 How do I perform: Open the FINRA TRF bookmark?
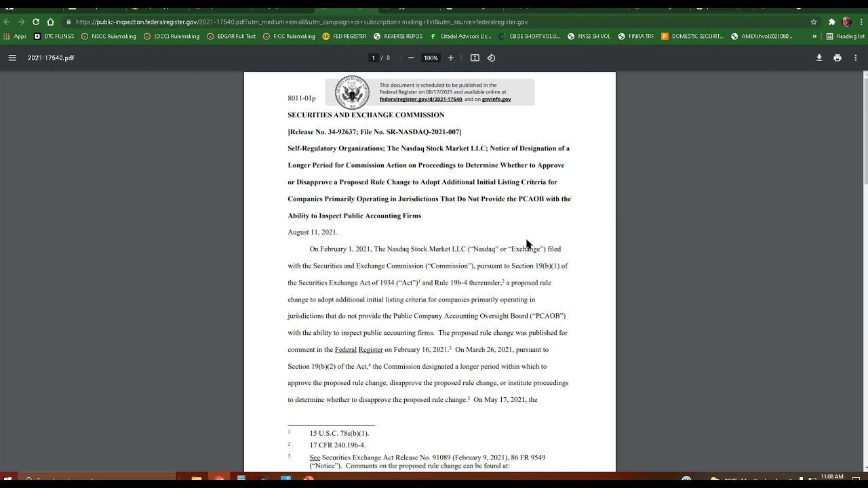coord(637,37)
